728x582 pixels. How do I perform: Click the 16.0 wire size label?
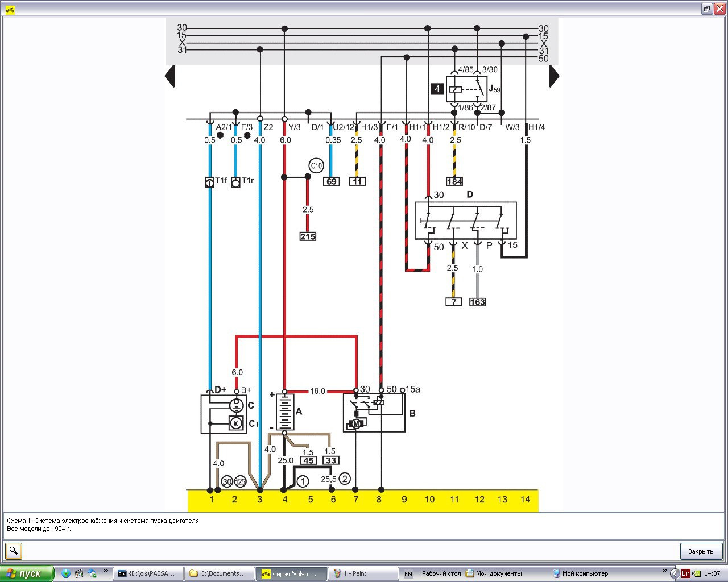tap(317, 391)
